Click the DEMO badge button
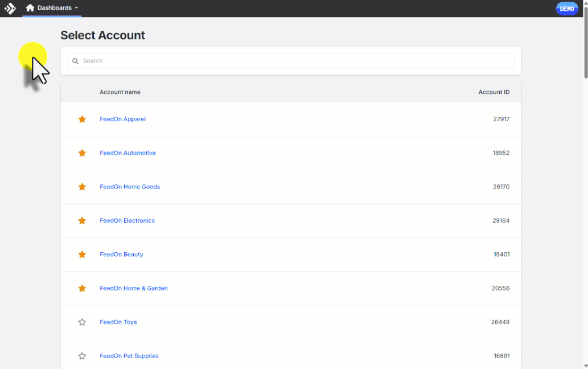The width and height of the screenshot is (588, 369). (566, 9)
